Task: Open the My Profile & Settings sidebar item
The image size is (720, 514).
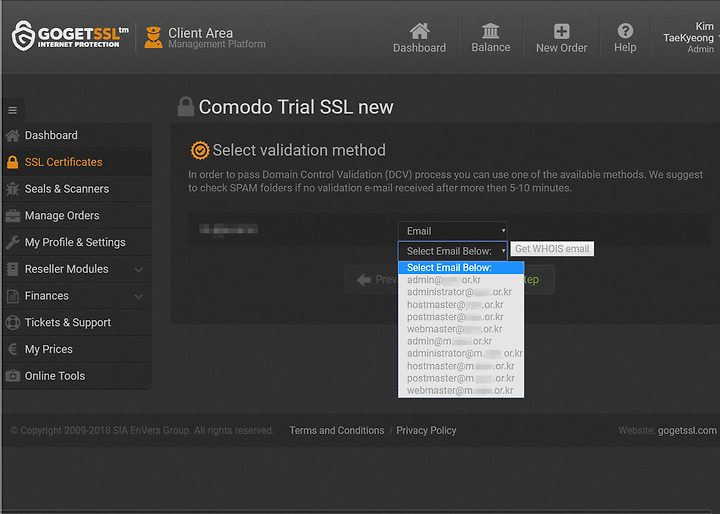Action: (x=77, y=242)
